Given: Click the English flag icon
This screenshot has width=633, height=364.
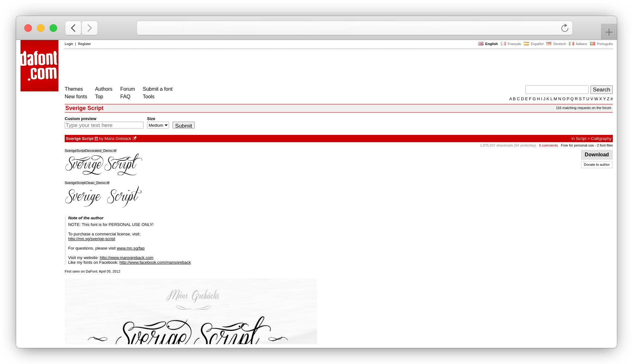Looking at the screenshot, I should pyautogui.click(x=481, y=44).
